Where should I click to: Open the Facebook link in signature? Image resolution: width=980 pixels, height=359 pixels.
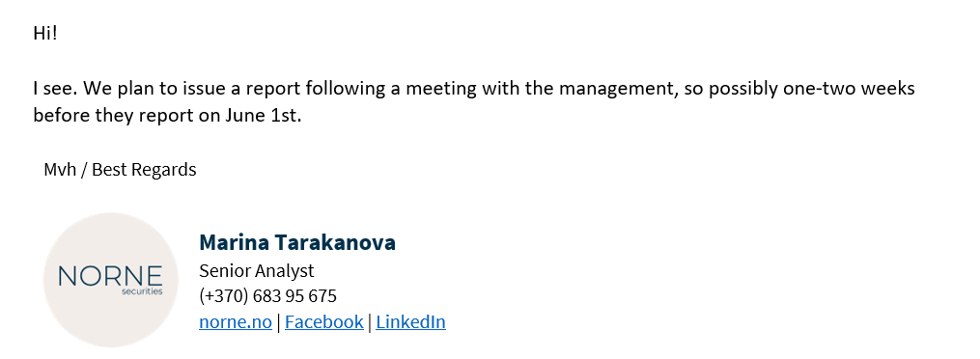point(323,321)
